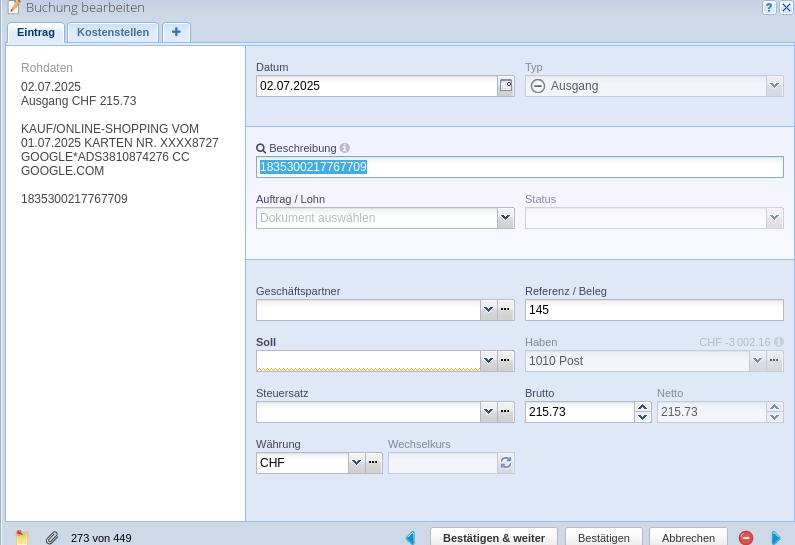Open Steuersatz ellipsis button
This screenshot has width=795, height=545.
point(505,412)
